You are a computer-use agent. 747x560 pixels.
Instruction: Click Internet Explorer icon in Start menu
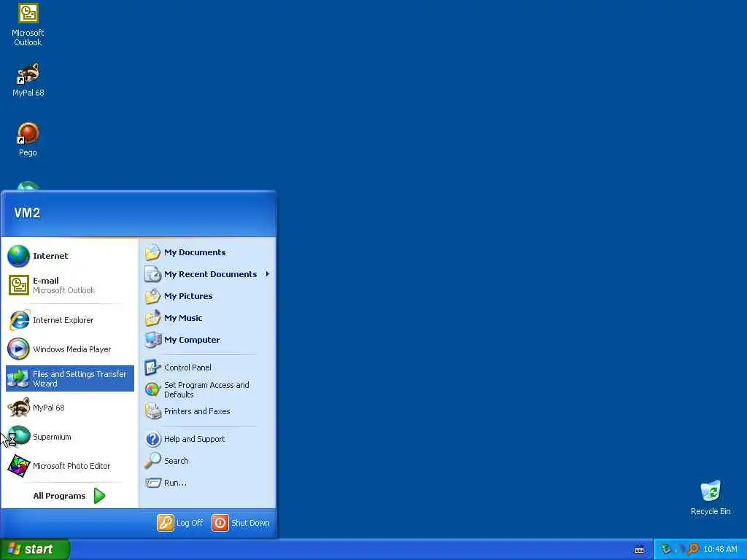[x=19, y=320]
